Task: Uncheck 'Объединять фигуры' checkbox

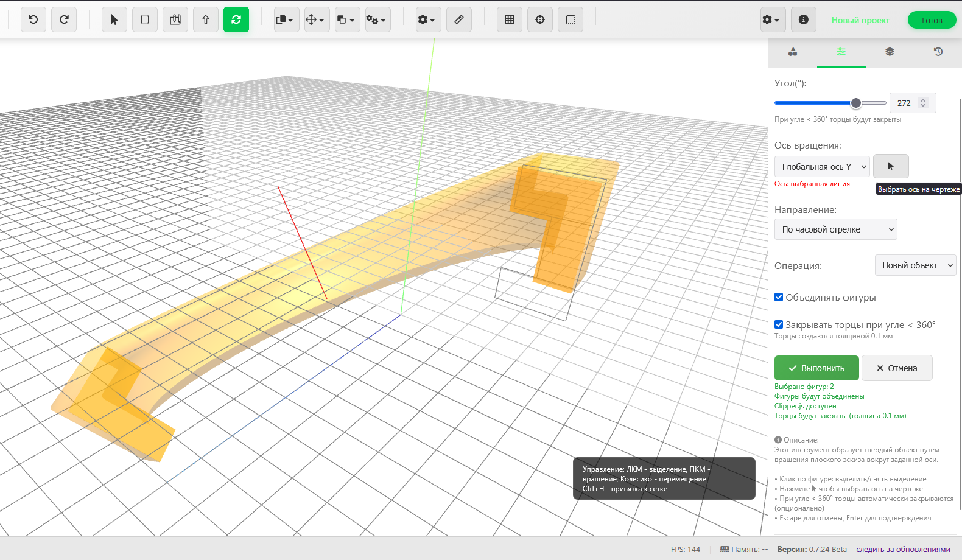Action: (779, 297)
